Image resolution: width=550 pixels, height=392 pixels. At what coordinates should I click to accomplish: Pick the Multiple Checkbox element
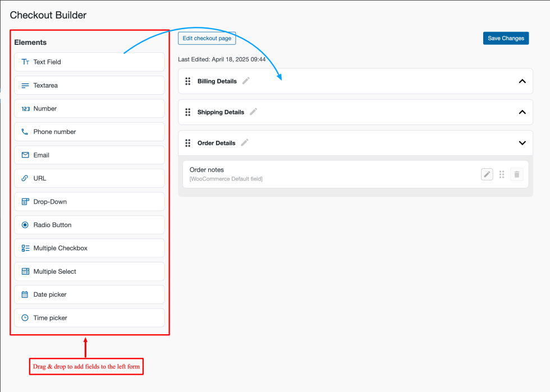[89, 248]
